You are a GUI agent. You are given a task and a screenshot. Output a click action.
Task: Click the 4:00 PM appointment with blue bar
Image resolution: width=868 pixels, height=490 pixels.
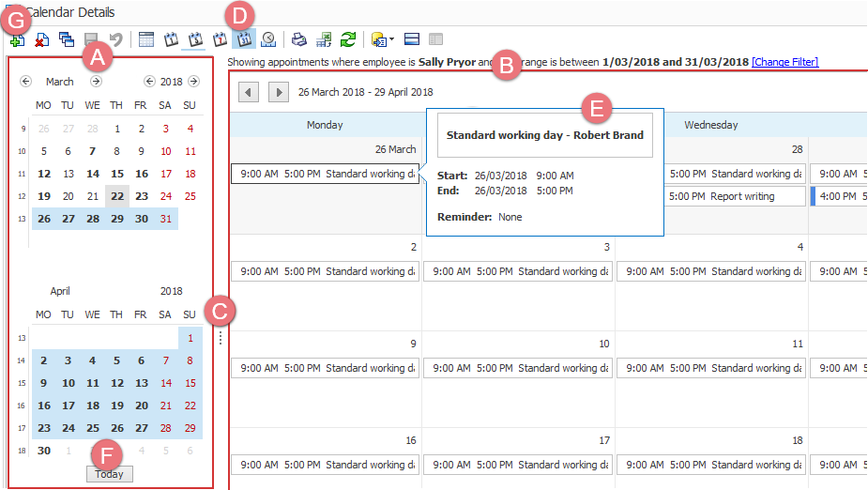point(839,196)
